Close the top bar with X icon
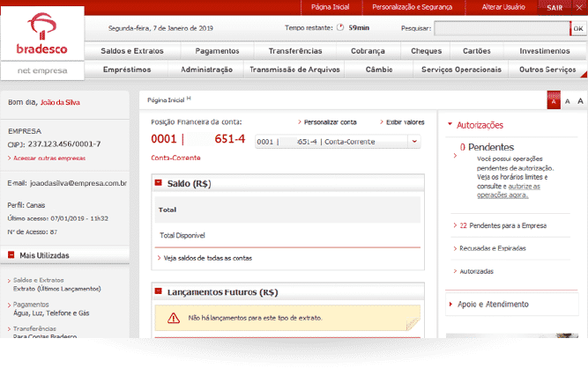 579,8
